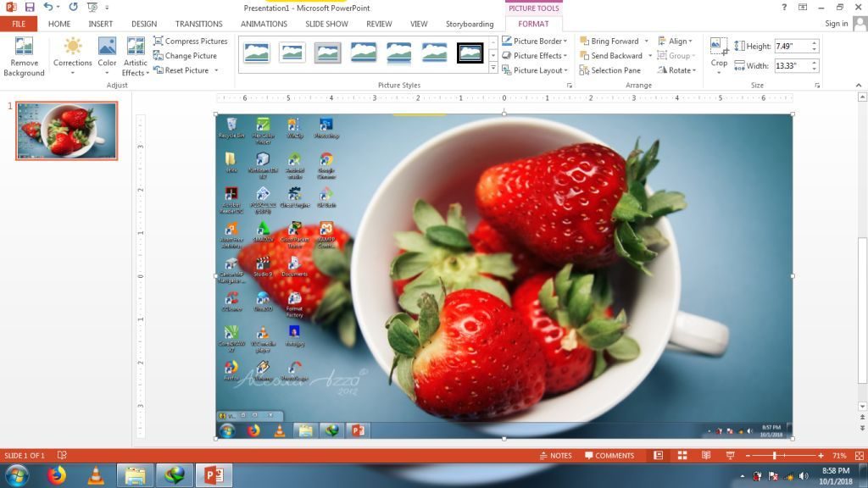Click Compress Pictures

coord(191,41)
